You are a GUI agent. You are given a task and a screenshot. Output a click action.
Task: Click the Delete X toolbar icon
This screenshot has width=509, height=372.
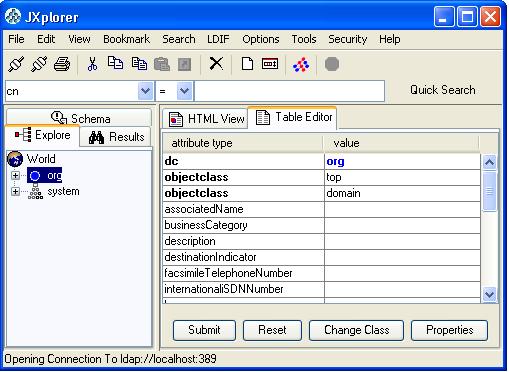216,63
